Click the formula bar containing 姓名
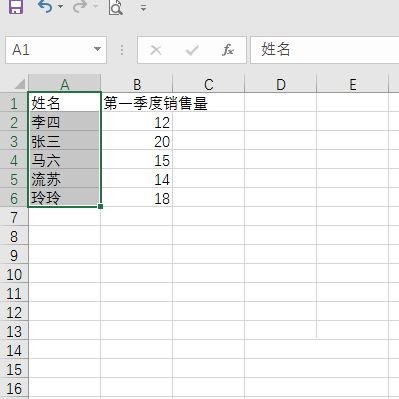 pyautogui.click(x=325, y=50)
